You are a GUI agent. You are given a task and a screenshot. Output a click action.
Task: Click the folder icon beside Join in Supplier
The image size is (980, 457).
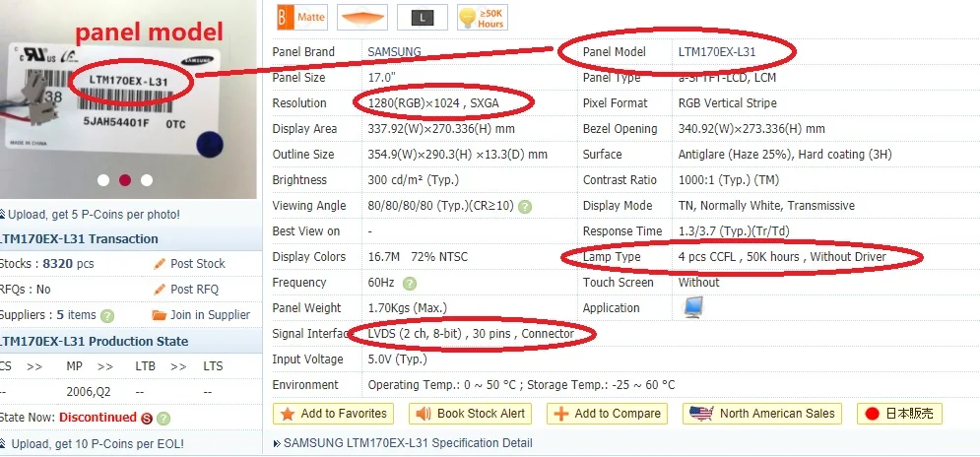(x=160, y=315)
